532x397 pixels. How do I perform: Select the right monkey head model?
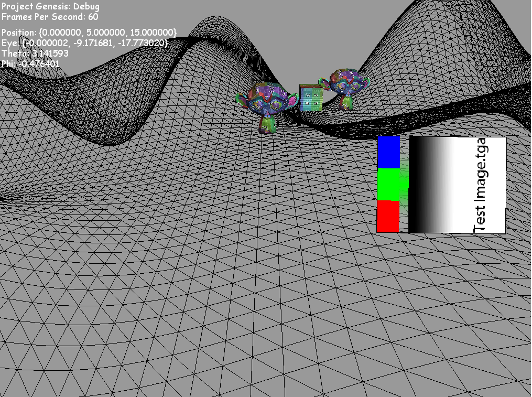344,89
